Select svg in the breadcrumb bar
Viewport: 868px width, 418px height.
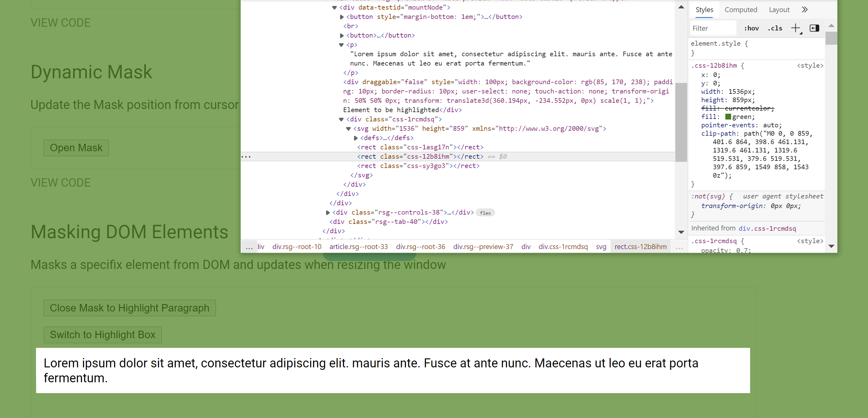point(601,247)
